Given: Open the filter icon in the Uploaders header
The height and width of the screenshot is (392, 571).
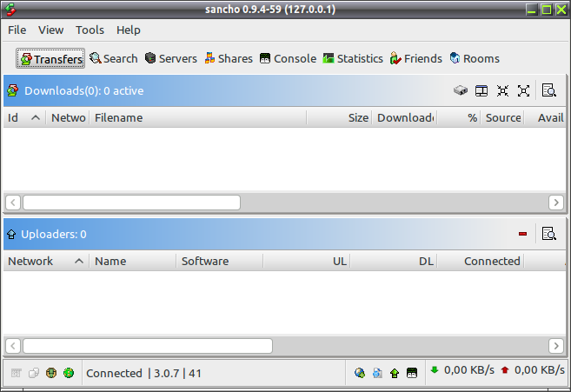Looking at the screenshot, I should click(x=548, y=234).
